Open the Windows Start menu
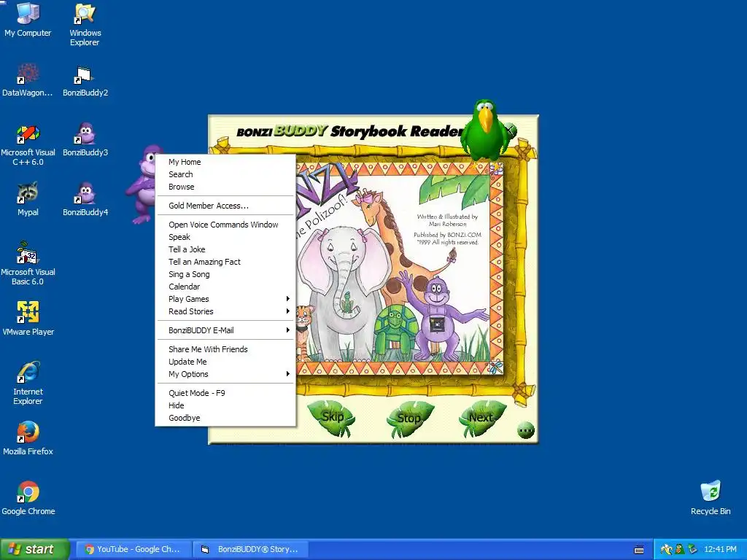747x560 pixels. point(34,550)
